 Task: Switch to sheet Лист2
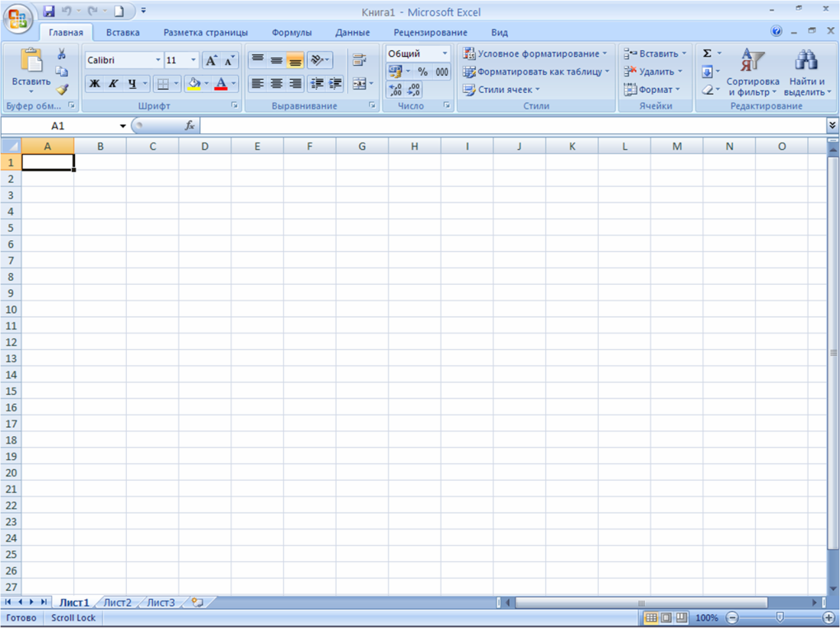click(117, 602)
